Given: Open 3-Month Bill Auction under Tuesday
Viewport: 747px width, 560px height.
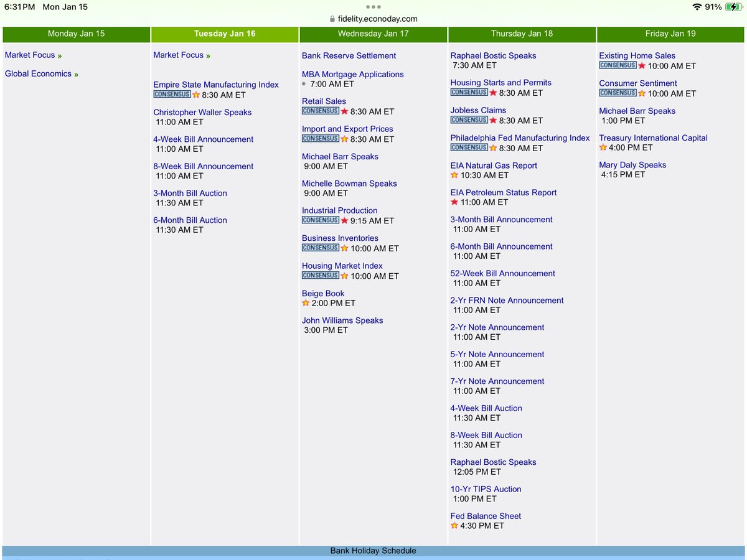Looking at the screenshot, I should point(190,193).
